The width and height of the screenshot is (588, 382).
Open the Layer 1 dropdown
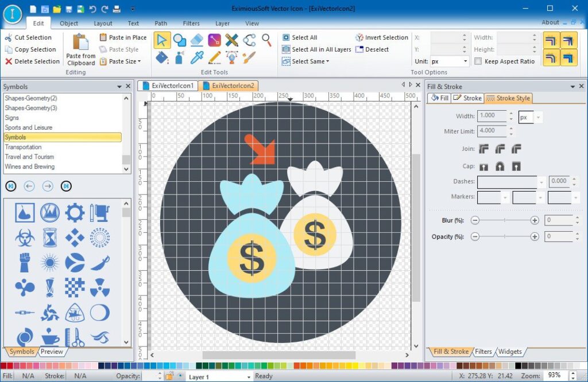tap(220, 377)
